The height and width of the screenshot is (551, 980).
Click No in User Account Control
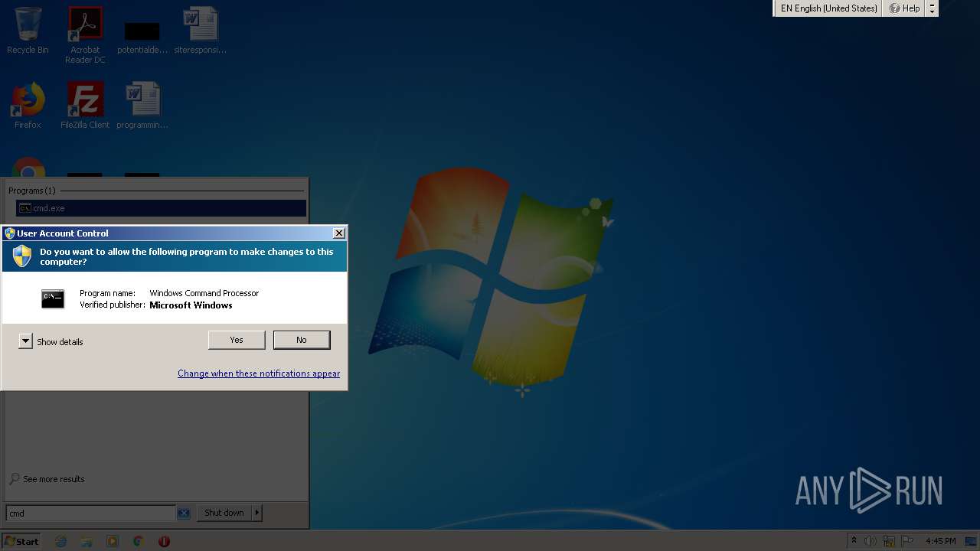click(x=302, y=340)
